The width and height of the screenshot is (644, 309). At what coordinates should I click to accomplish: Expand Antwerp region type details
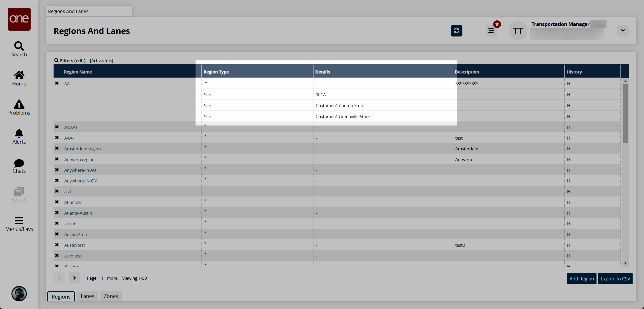[205, 157]
